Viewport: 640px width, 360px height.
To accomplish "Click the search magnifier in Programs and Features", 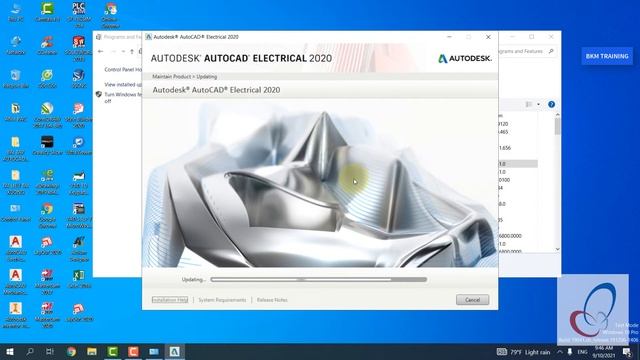I will point(551,51).
